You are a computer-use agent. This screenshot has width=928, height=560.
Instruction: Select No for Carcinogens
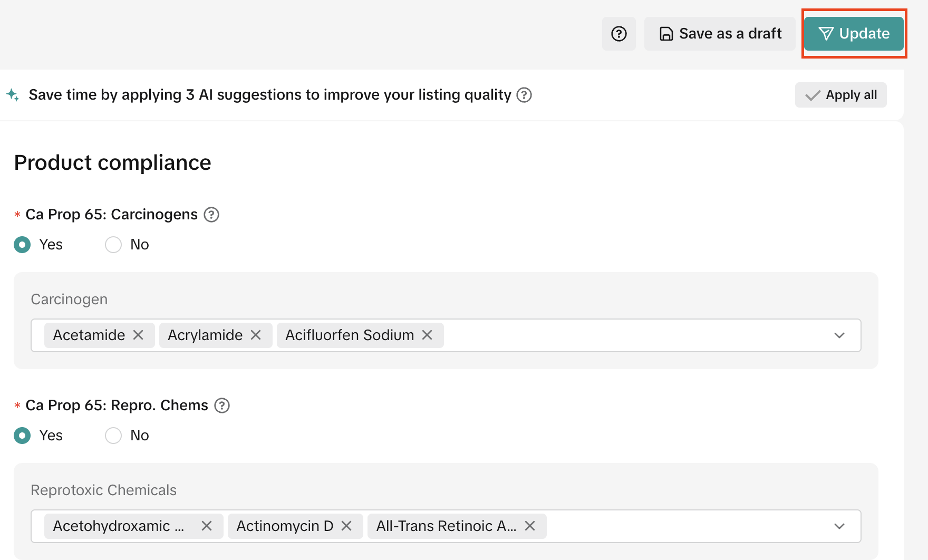point(113,245)
